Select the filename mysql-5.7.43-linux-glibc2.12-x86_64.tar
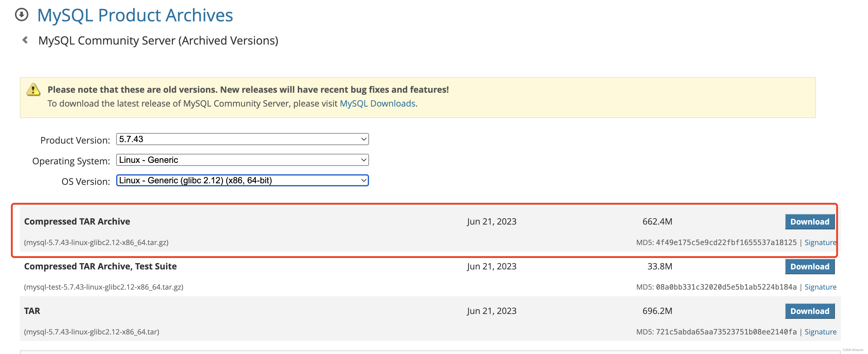Image resolution: width=868 pixels, height=354 pixels. pyautogui.click(x=91, y=331)
